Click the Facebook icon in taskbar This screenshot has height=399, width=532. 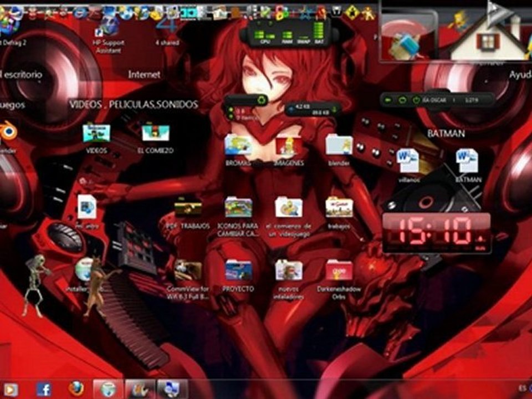coord(44,389)
